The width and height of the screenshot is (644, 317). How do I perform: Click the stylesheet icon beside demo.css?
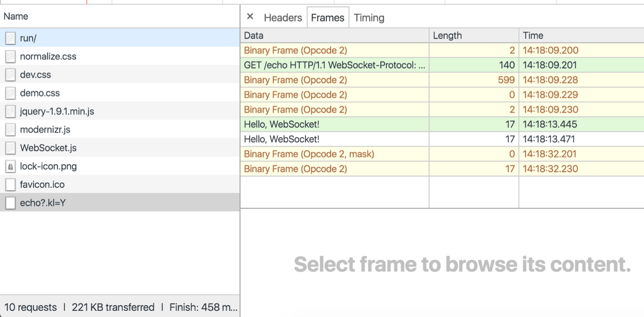[10, 93]
